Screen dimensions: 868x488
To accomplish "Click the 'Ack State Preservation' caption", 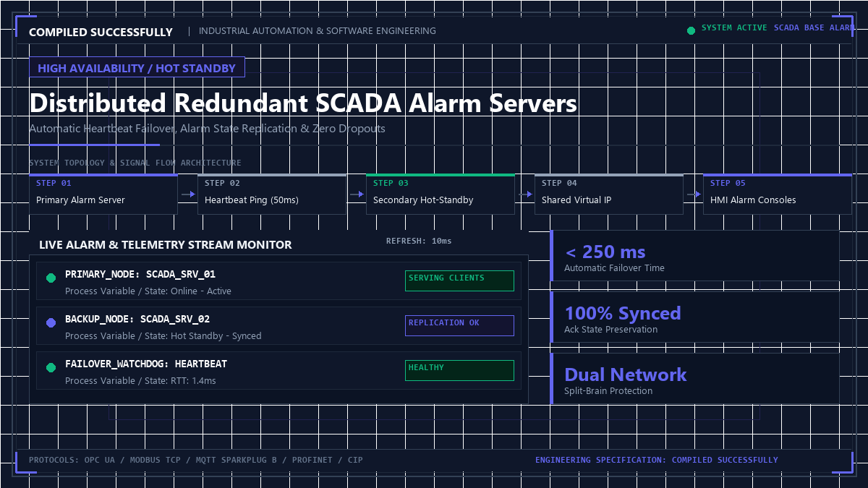I will (611, 330).
